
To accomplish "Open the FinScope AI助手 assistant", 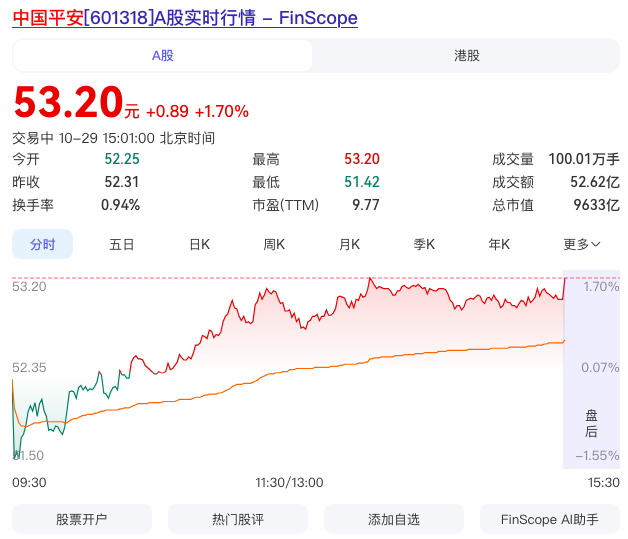I will tap(550, 519).
